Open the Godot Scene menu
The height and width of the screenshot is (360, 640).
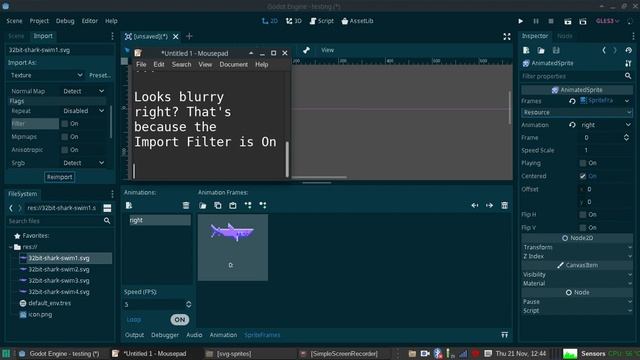(x=14, y=21)
